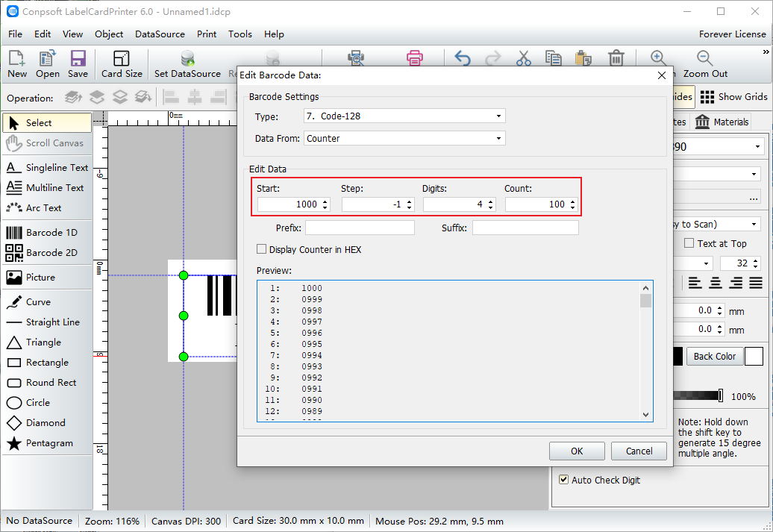Click the pink Print icon
Image resolution: width=773 pixels, height=532 pixels.
point(415,58)
